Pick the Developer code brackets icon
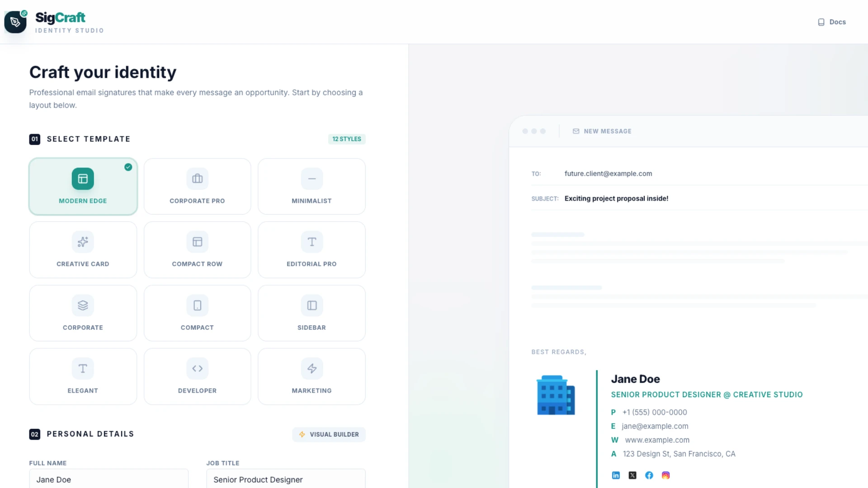 point(197,369)
